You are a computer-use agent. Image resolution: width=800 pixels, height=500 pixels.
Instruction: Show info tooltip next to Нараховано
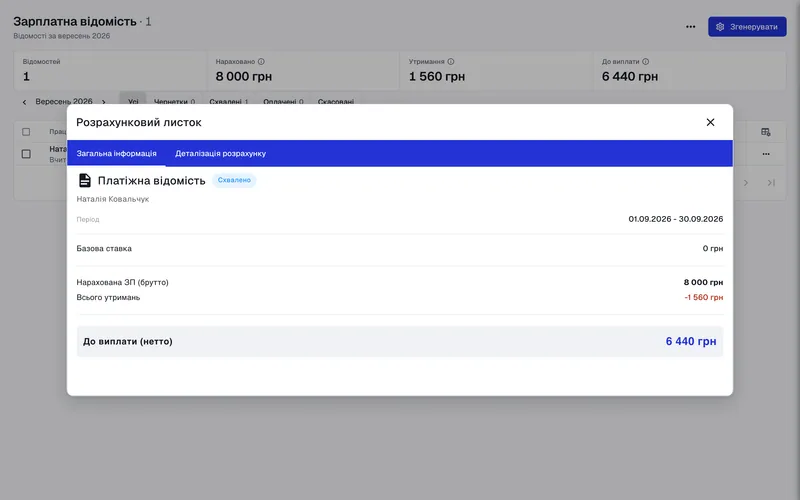tap(261, 62)
